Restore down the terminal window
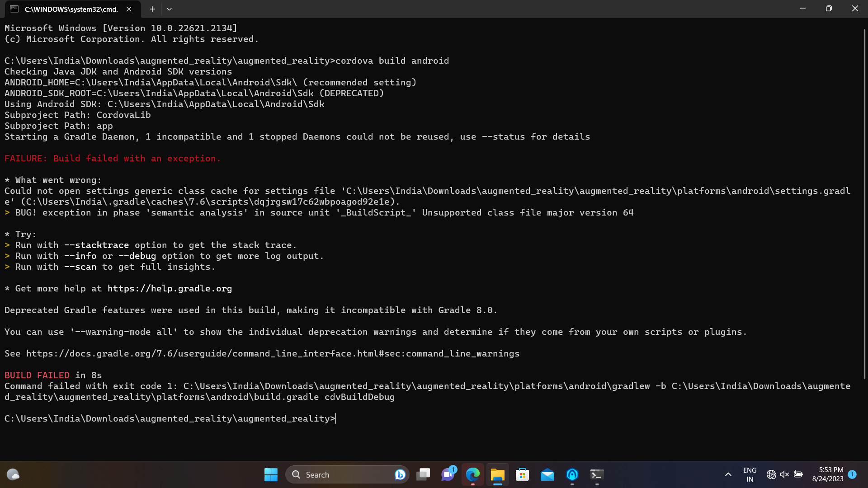The image size is (868, 488). (x=829, y=9)
